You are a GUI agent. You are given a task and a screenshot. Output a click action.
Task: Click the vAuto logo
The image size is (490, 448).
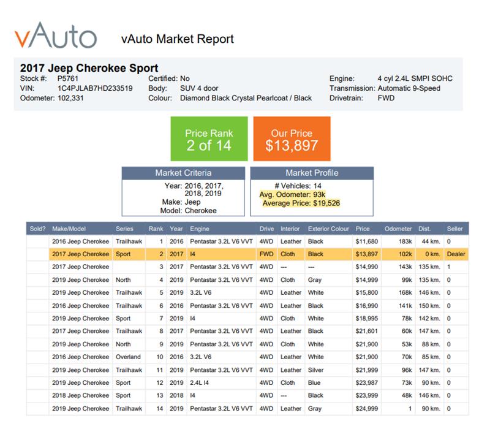pyautogui.click(x=56, y=35)
